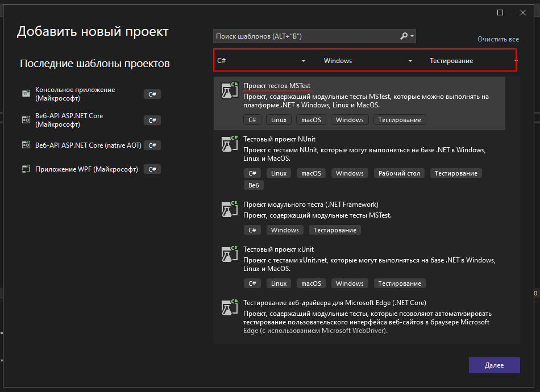Select the Тестовый проект xUnit template title
The height and width of the screenshot is (392, 540).
(278, 249)
